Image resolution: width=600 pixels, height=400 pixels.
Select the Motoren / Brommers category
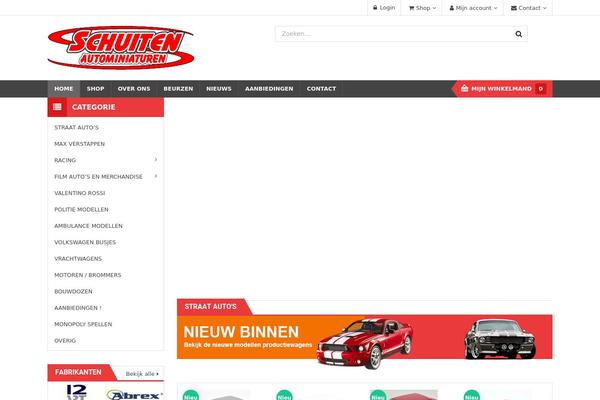[88, 275]
